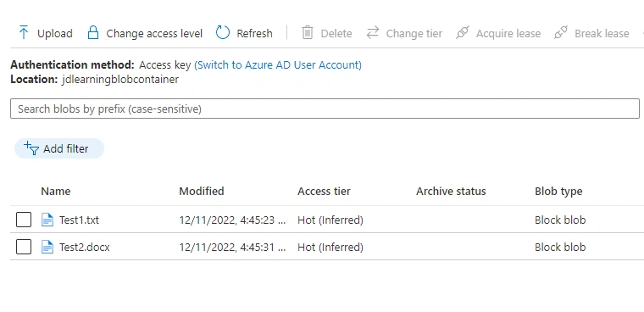644x312 pixels.
Task: Click the Blob type column header
Action: 558,191
